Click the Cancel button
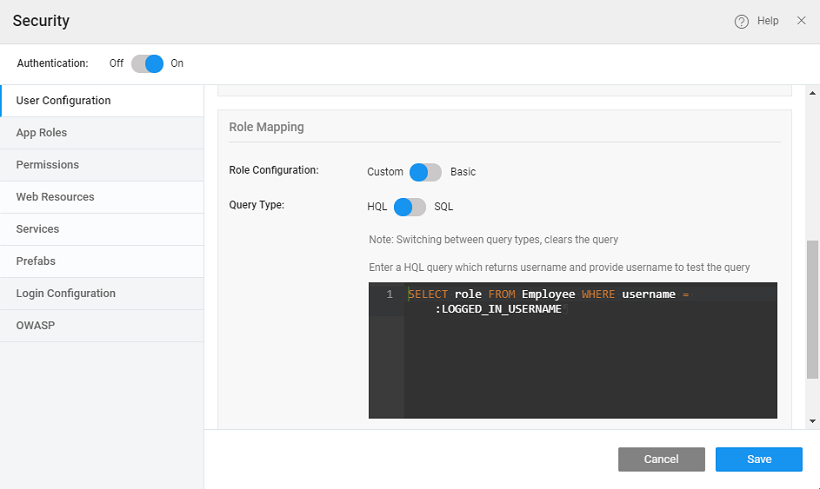 pos(661,459)
